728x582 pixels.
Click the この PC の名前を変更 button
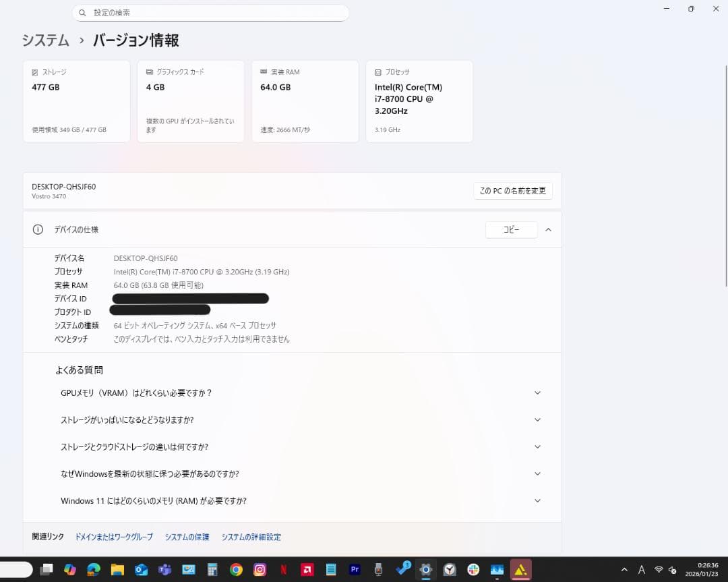(x=512, y=191)
